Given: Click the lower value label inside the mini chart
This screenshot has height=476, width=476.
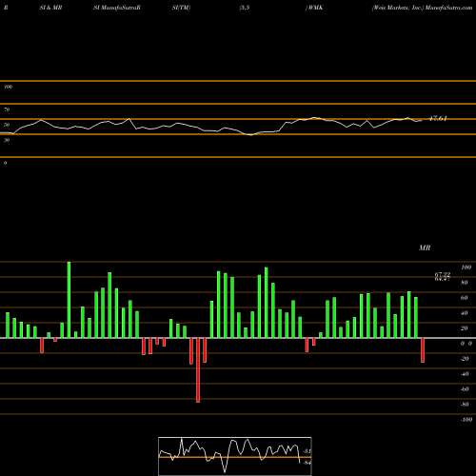Looking at the screenshot, I should click(307, 463).
